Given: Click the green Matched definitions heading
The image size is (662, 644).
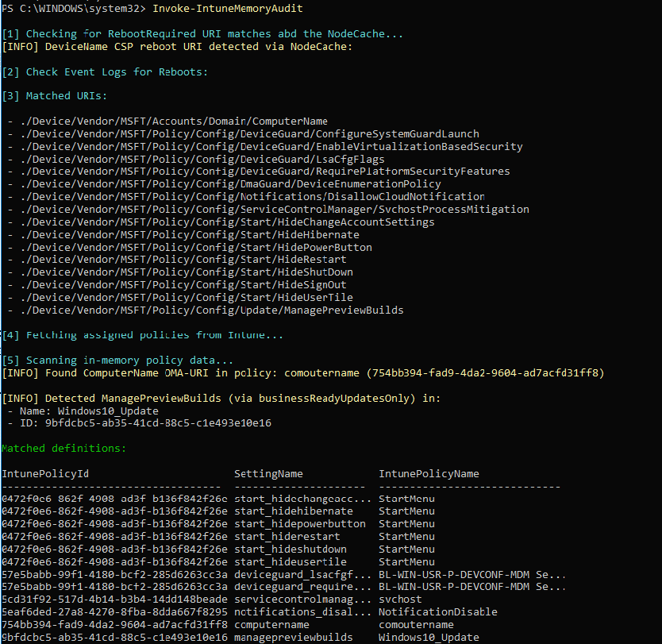Looking at the screenshot, I should pos(64,449).
